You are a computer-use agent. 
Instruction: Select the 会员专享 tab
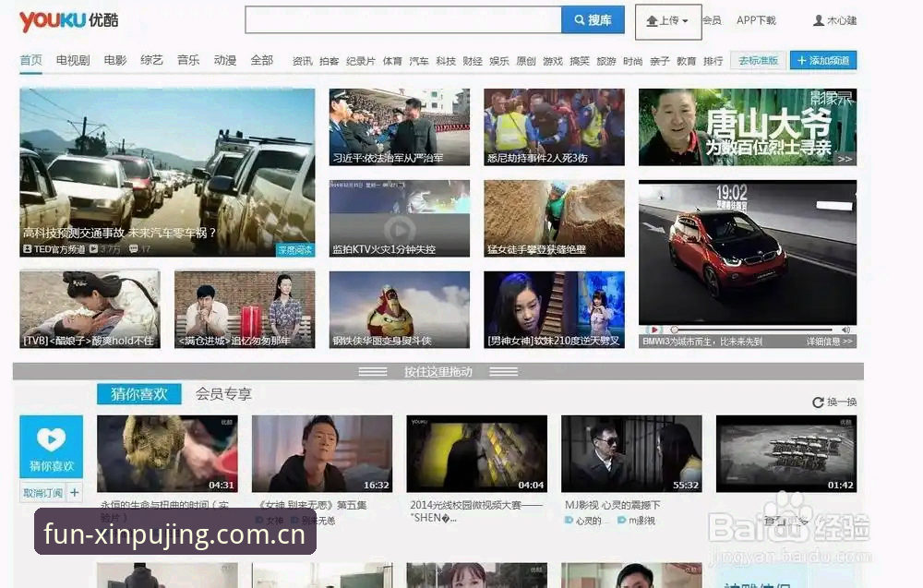223,394
